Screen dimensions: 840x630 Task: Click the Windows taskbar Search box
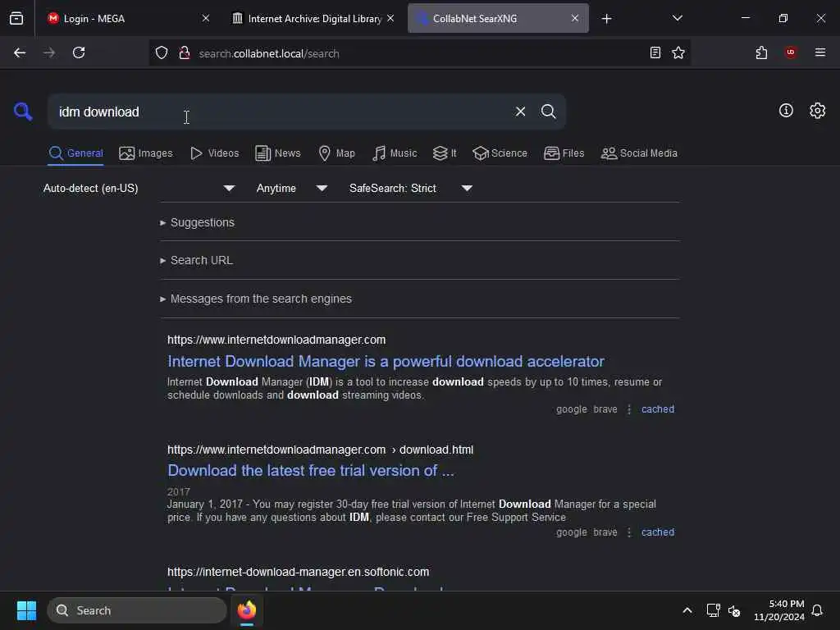[x=137, y=610]
